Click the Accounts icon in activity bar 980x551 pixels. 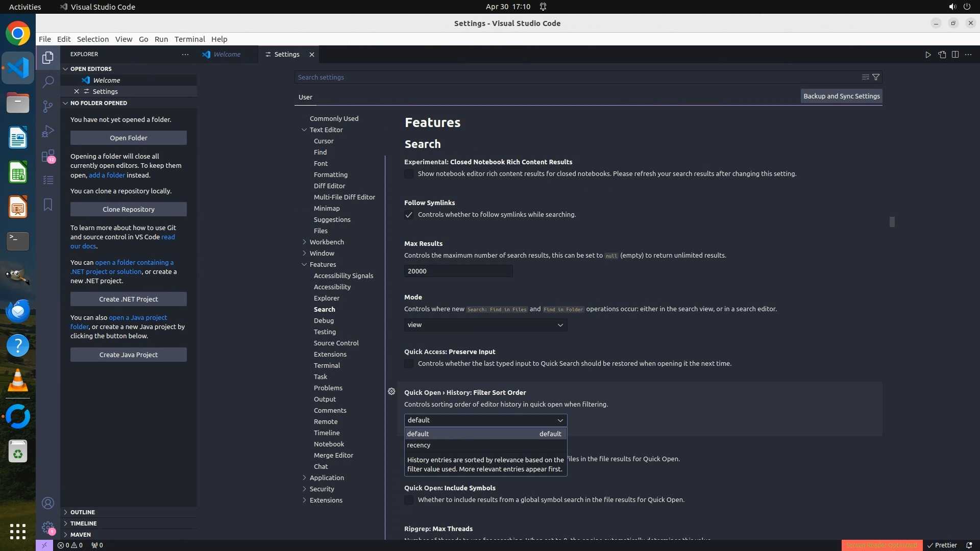(x=48, y=503)
